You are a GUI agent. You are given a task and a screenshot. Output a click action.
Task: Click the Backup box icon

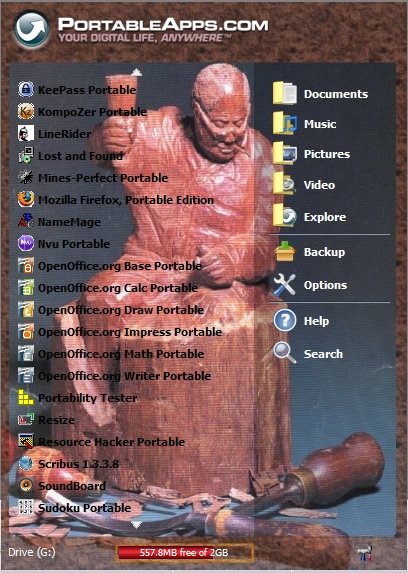[x=285, y=251]
